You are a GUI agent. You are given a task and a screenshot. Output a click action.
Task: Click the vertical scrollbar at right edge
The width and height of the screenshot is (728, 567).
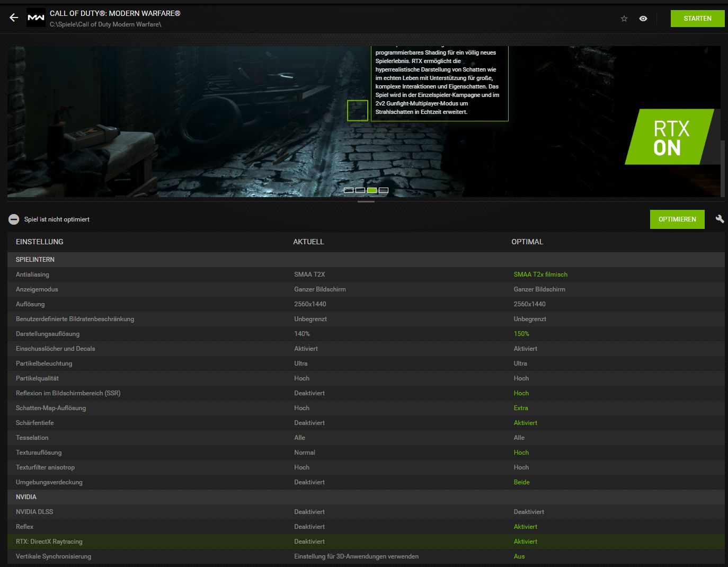click(x=723, y=169)
